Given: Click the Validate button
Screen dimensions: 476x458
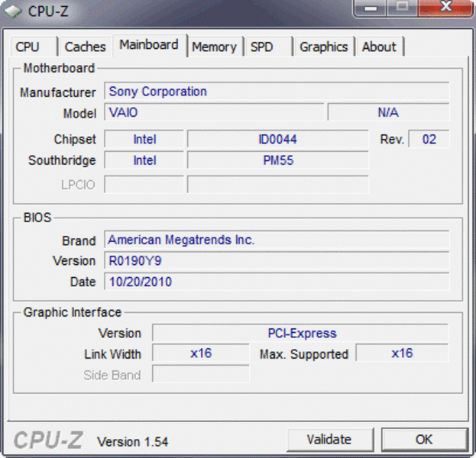Looking at the screenshot, I should click(x=330, y=440).
